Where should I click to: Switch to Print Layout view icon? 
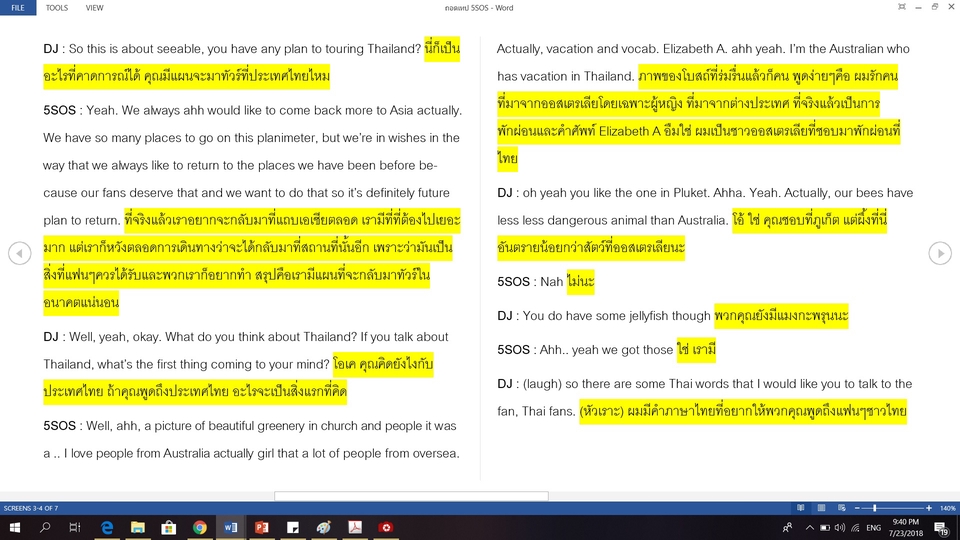point(821,508)
